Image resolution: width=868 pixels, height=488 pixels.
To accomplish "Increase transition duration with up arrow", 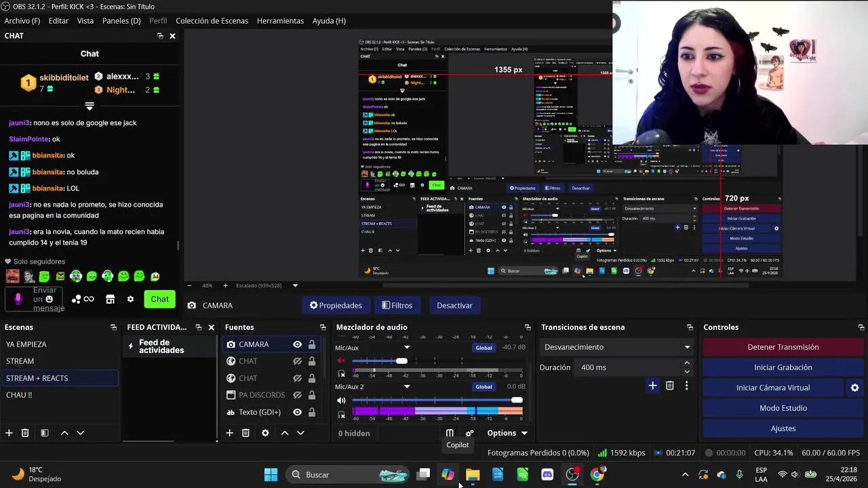I will coord(687,363).
